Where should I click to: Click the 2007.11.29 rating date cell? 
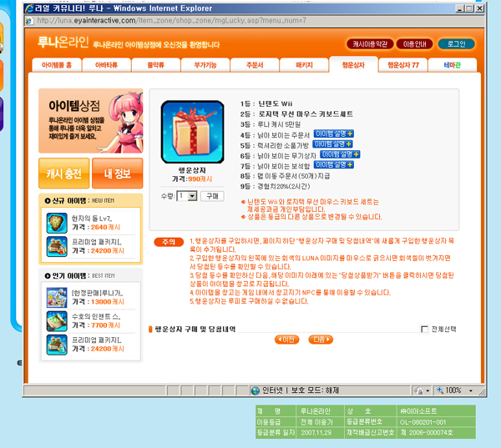coord(320,433)
